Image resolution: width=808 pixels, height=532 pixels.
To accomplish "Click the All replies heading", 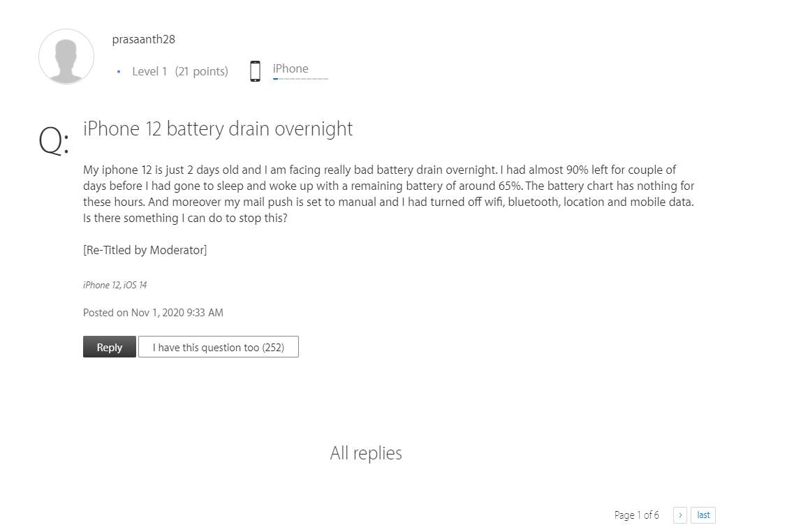I will click(366, 453).
